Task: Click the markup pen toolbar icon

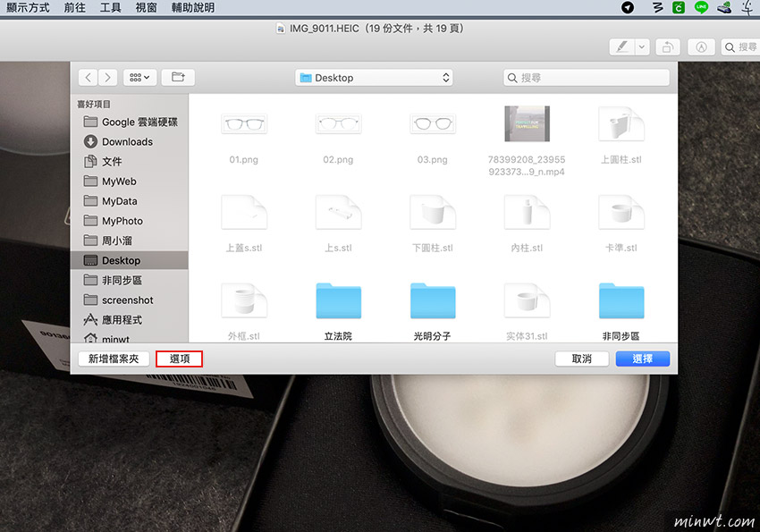Action: click(x=622, y=47)
